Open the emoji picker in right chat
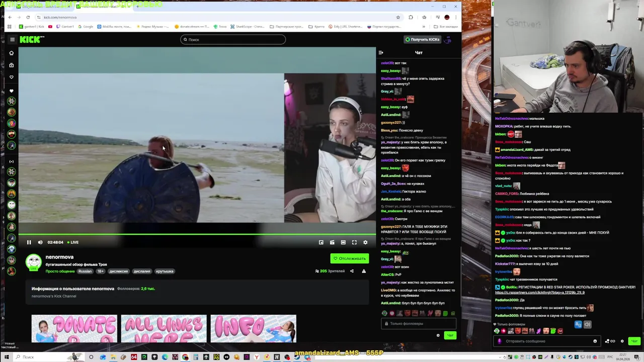The width and height of the screenshot is (644, 362). tap(595, 341)
